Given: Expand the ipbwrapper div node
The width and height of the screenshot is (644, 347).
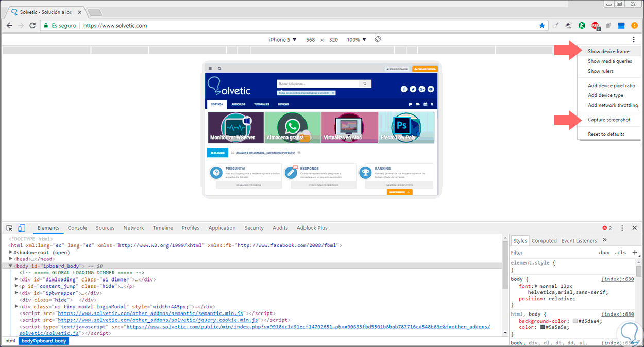Looking at the screenshot, I should click(16, 293).
